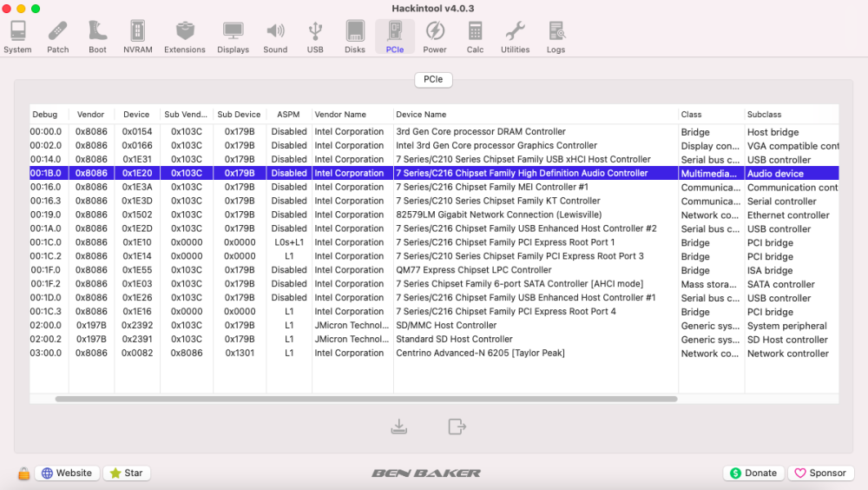Click the Ethernet controller subclass cell

click(x=788, y=215)
